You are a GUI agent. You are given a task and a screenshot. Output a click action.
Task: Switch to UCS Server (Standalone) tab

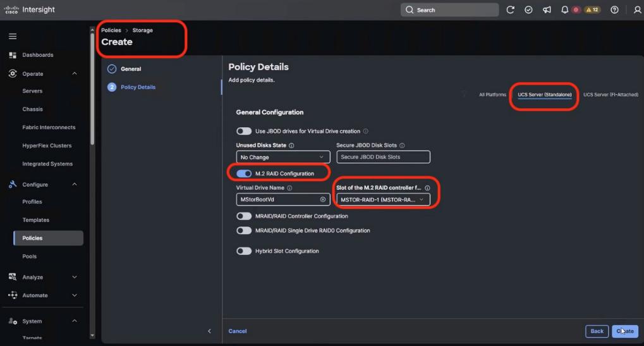point(545,94)
